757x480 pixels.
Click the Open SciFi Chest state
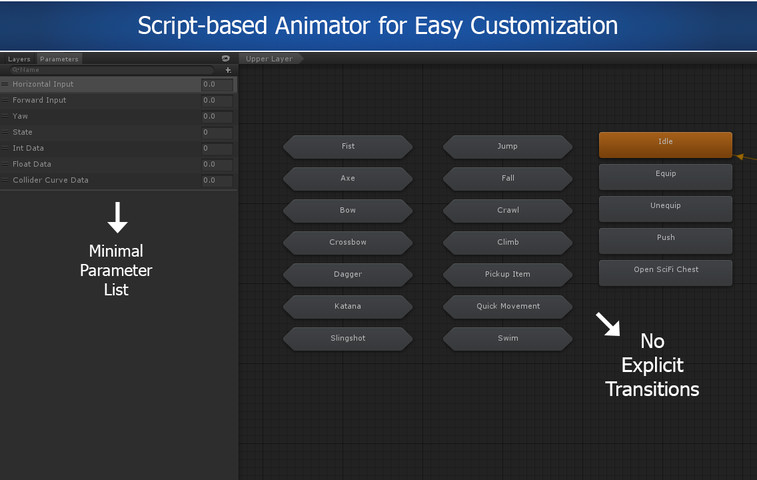point(665,271)
